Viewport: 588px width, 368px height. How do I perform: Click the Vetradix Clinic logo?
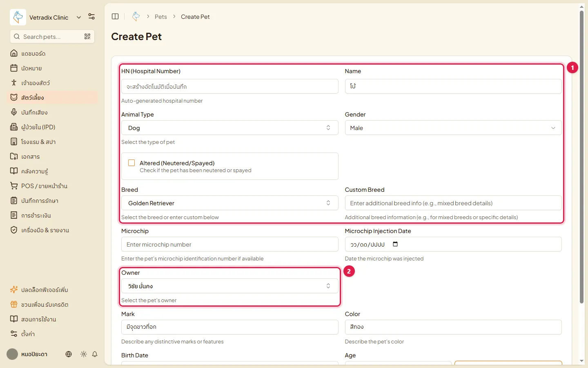click(18, 17)
